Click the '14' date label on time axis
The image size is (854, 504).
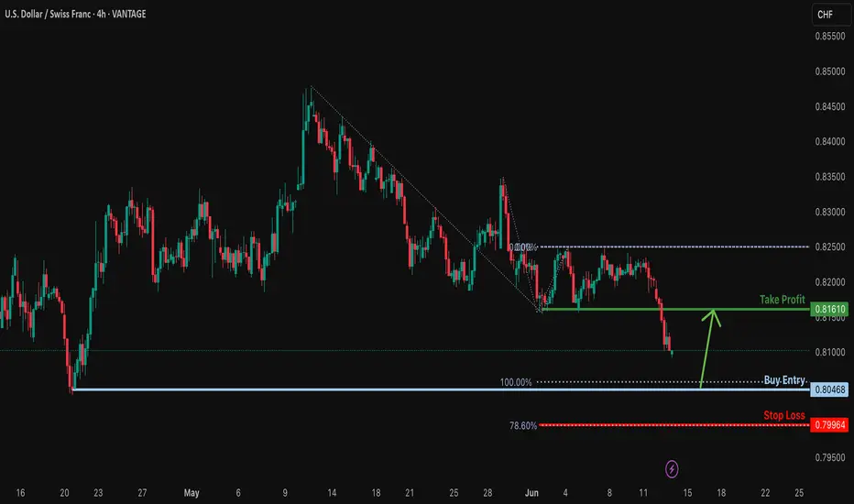pos(332,493)
